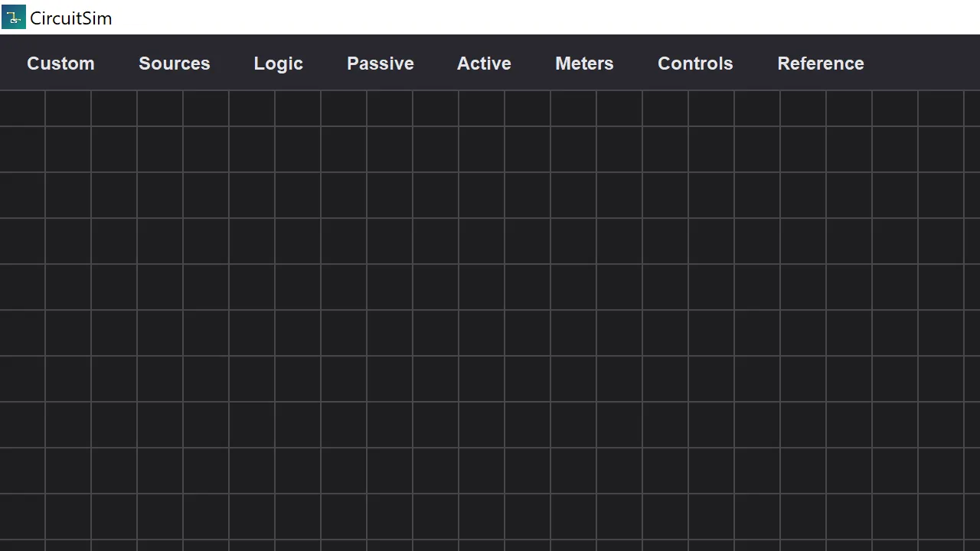Open the Sources menu
Image resolution: width=980 pixels, height=551 pixels.
coord(175,64)
